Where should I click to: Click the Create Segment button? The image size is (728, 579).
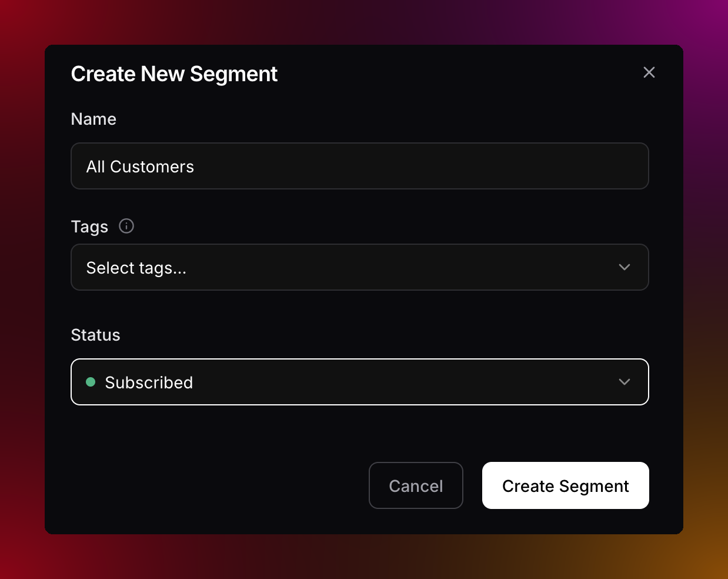(x=566, y=485)
